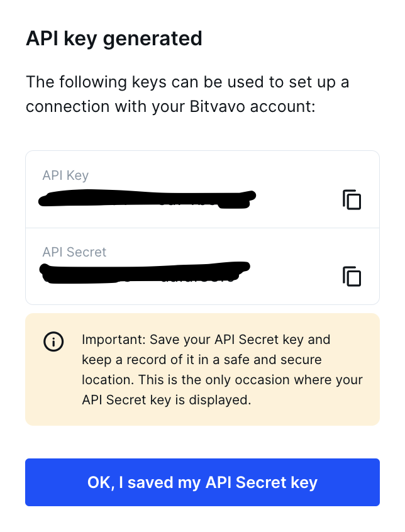Click the Important warning message text
The image size is (405, 532).
(x=222, y=370)
